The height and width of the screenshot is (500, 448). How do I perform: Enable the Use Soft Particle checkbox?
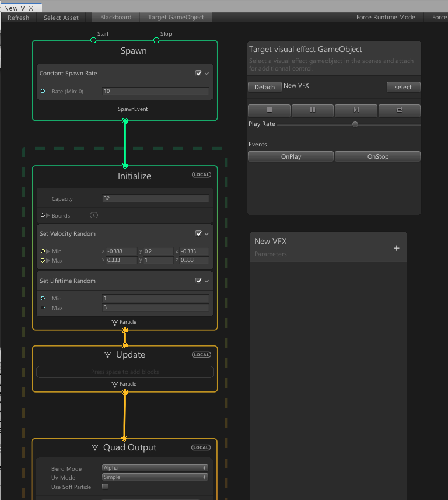point(105,487)
